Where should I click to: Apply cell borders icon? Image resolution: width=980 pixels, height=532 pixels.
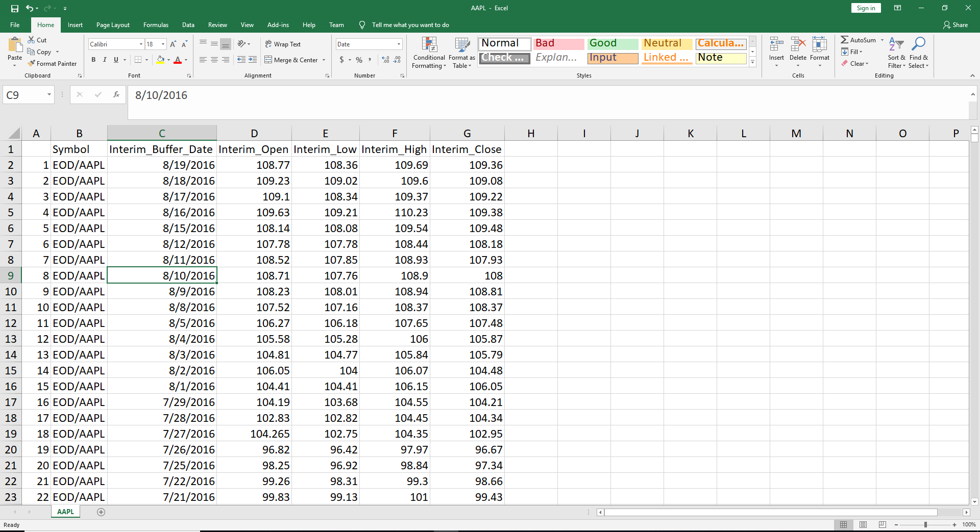(138, 60)
